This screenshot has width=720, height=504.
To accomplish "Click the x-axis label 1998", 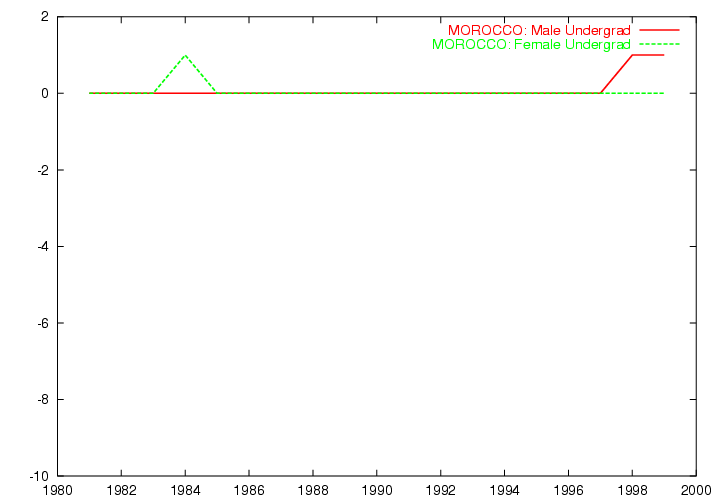I will point(632,490).
